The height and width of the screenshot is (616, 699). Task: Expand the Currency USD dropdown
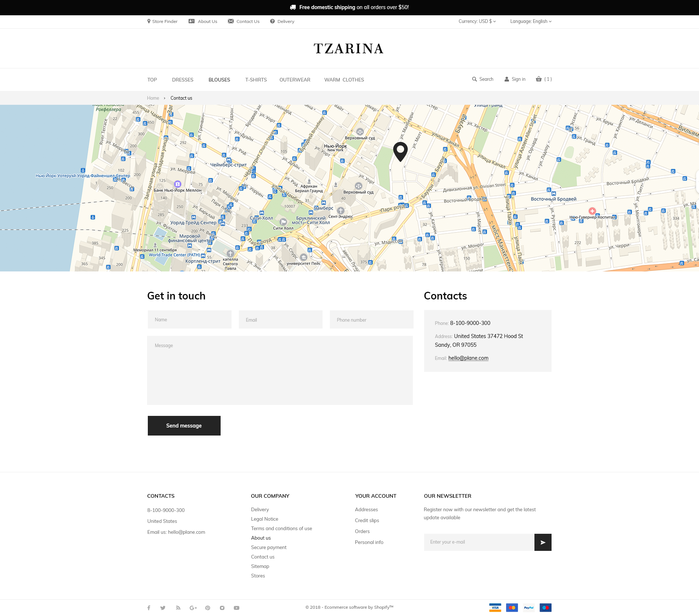coord(477,21)
